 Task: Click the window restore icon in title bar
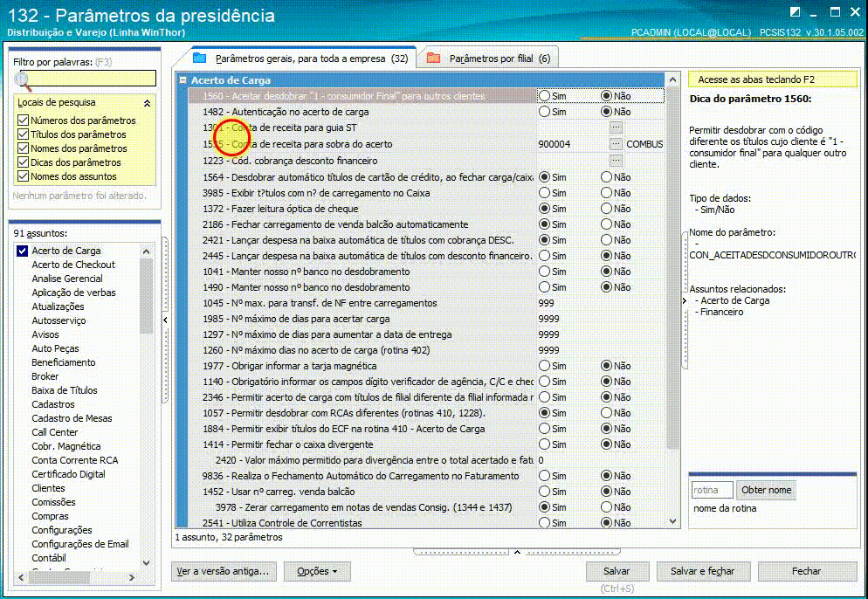pyautogui.click(x=836, y=11)
